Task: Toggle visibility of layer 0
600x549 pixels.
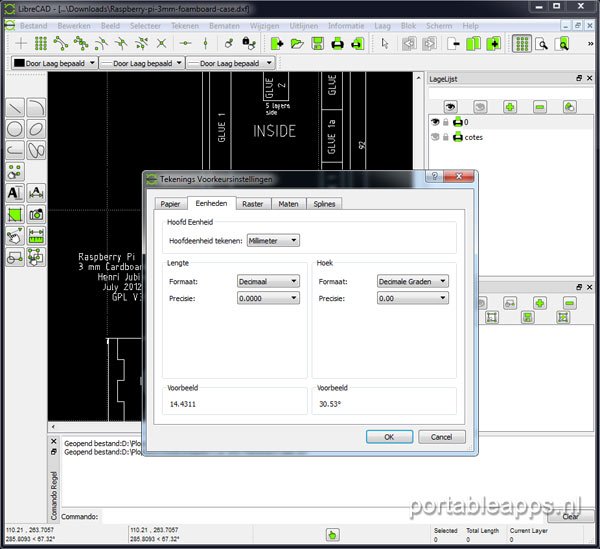Action: pos(435,122)
